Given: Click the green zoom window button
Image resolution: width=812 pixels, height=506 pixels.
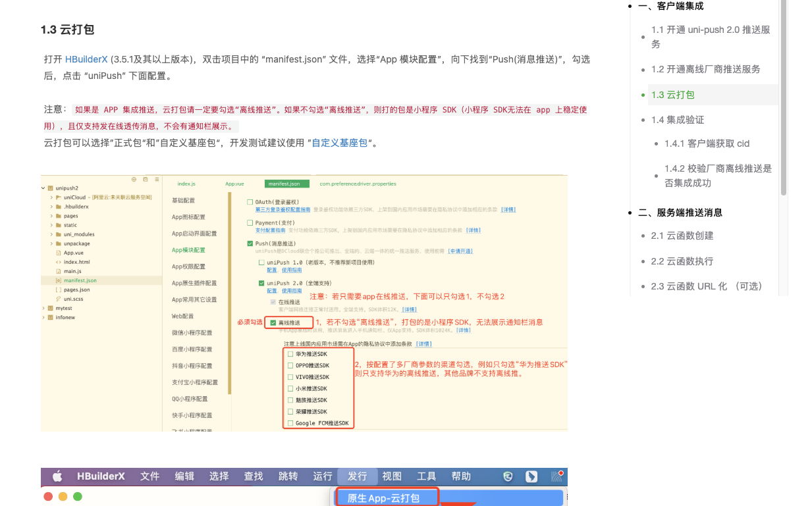Looking at the screenshot, I should pyautogui.click(x=78, y=497).
